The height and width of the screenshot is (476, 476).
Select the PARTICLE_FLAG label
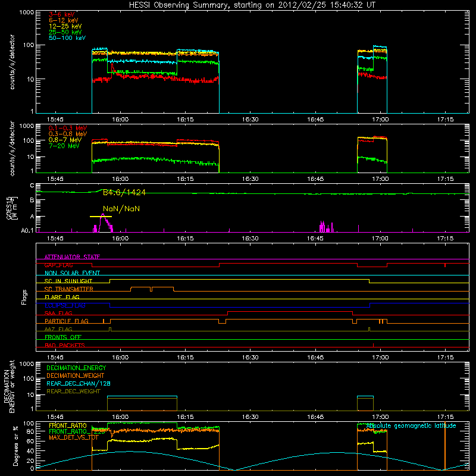(67, 321)
